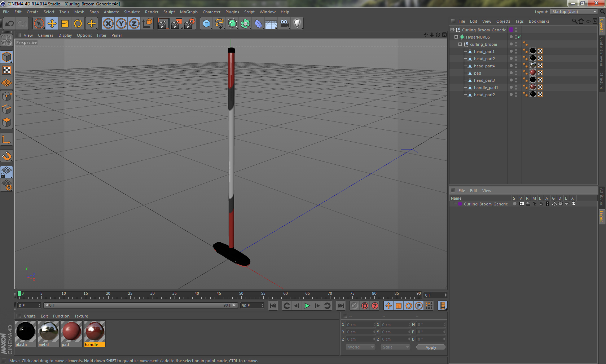The height and width of the screenshot is (364, 606).
Task: Toggle X-axis lock
Action: (x=108, y=24)
